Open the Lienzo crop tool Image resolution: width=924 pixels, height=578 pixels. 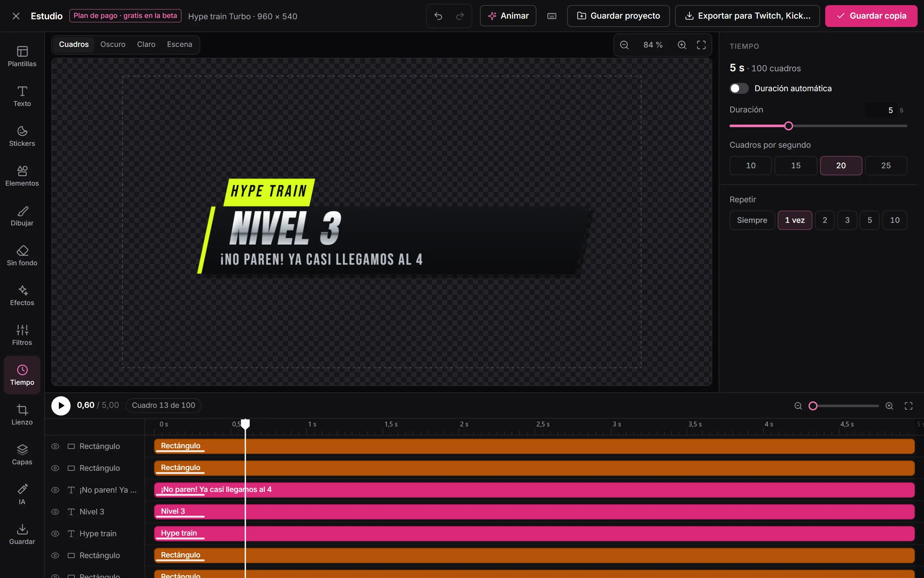[22, 414]
